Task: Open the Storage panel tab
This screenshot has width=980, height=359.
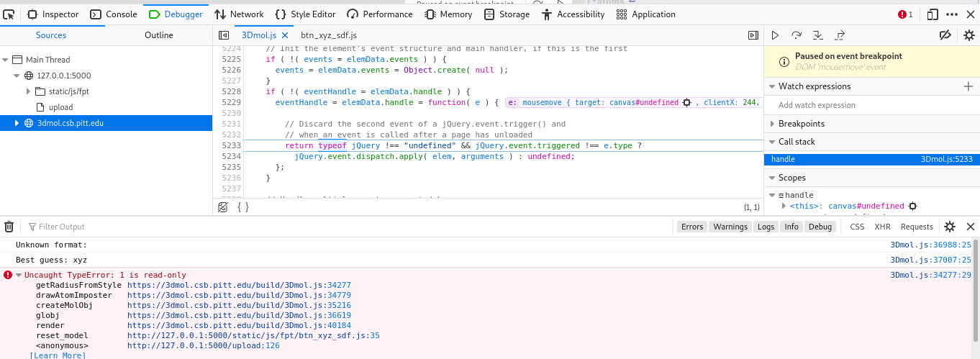Action: coord(507,14)
